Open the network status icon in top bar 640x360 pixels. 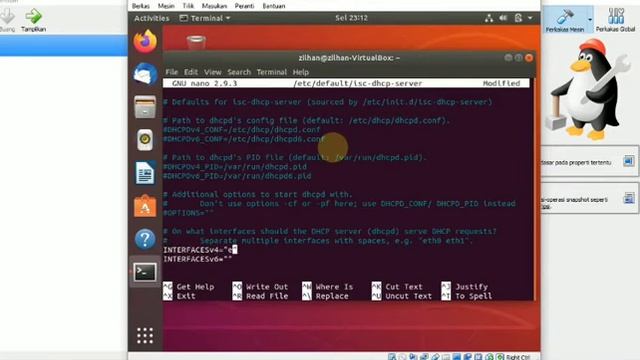(x=489, y=18)
